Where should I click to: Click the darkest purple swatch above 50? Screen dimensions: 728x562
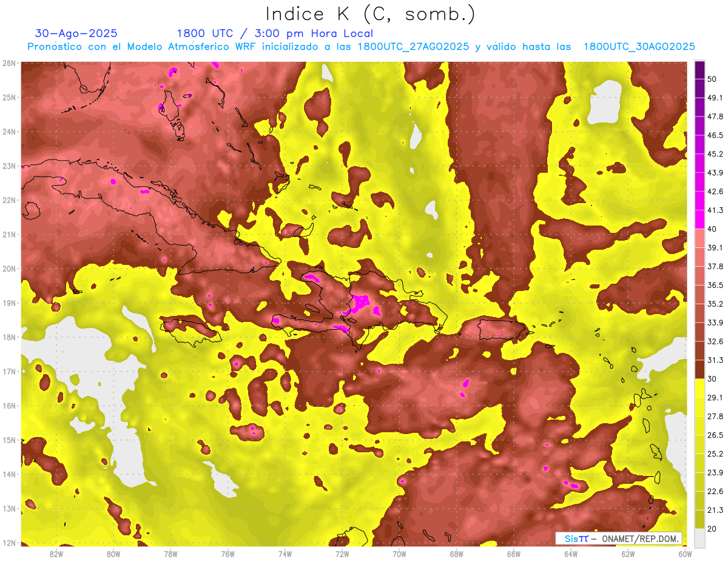[x=699, y=70]
